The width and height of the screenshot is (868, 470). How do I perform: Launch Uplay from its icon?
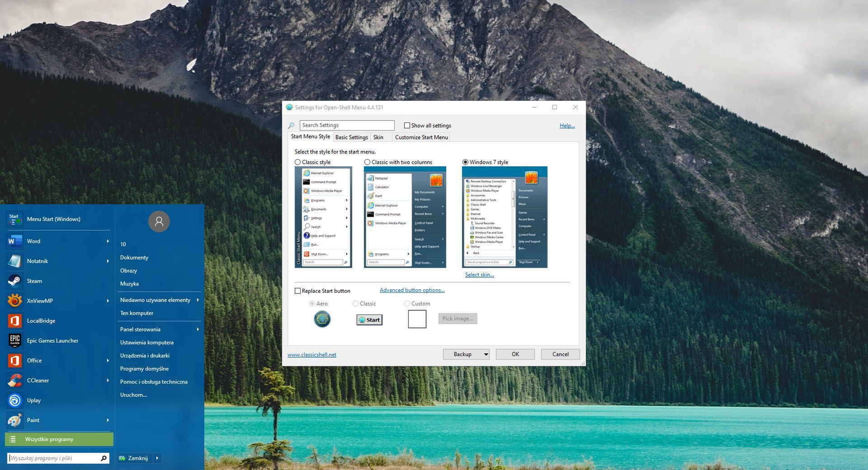pyautogui.click(x=14, y=400)
